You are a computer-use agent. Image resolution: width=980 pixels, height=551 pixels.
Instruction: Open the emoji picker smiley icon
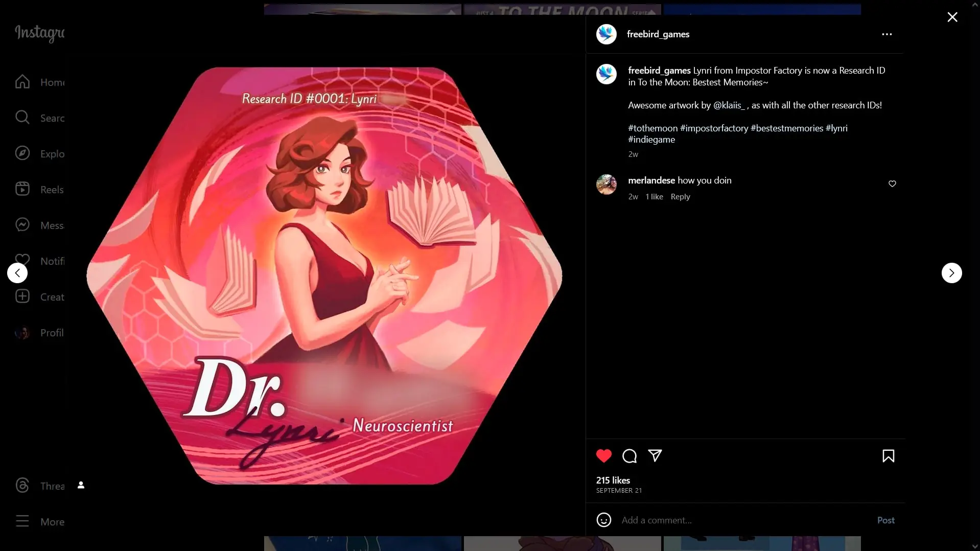point(603,520)
